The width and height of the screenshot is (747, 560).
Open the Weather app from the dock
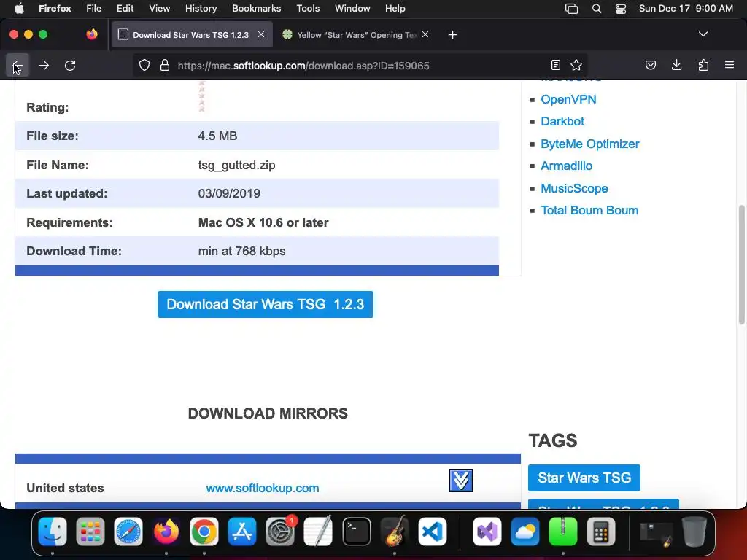tap(525, 532)
